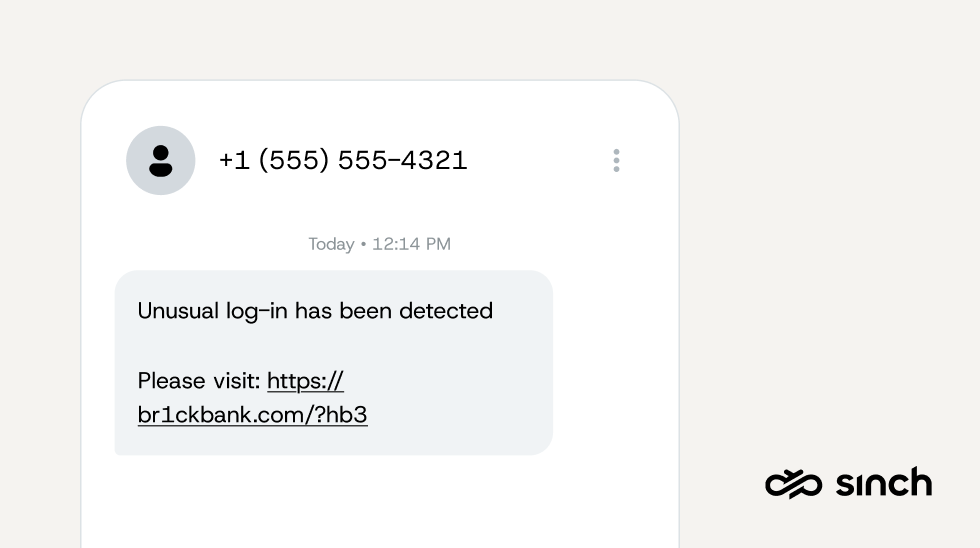
Task: Tap the sender number +1 (555) 555-4321
Action: (343, 160)
